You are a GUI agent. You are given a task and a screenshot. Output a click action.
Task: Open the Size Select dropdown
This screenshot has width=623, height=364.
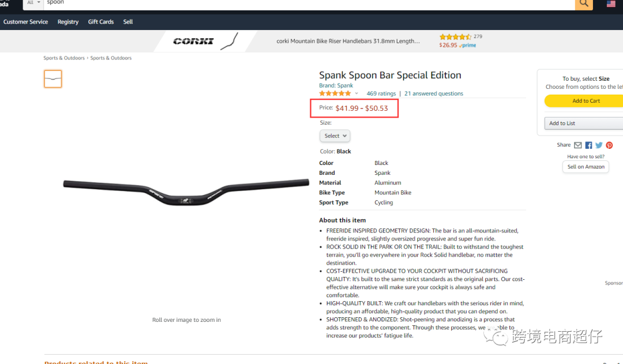point(335,136)
